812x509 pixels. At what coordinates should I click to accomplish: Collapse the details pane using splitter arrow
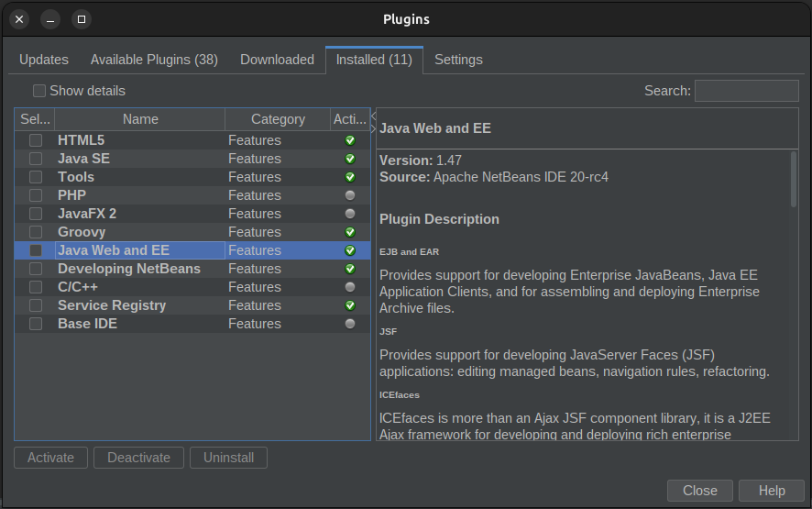click(x=373, y=116)
